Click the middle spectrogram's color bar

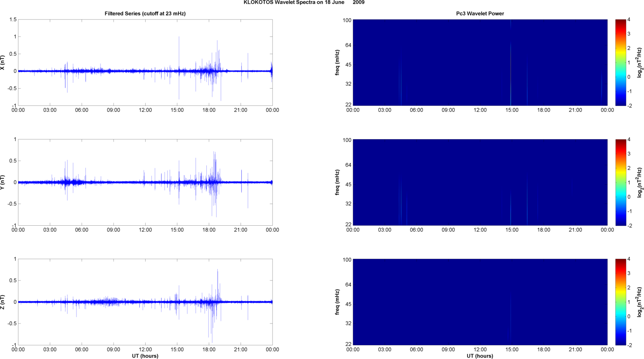(620, 182)
